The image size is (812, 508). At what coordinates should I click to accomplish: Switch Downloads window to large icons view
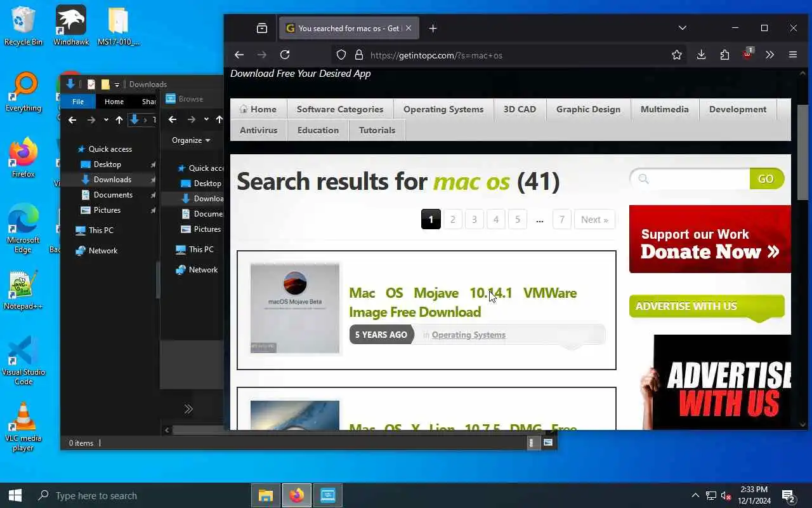click(x=548, y=443)
